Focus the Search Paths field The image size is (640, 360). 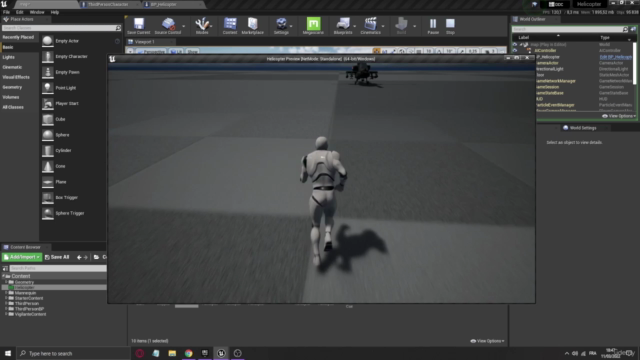58,268
